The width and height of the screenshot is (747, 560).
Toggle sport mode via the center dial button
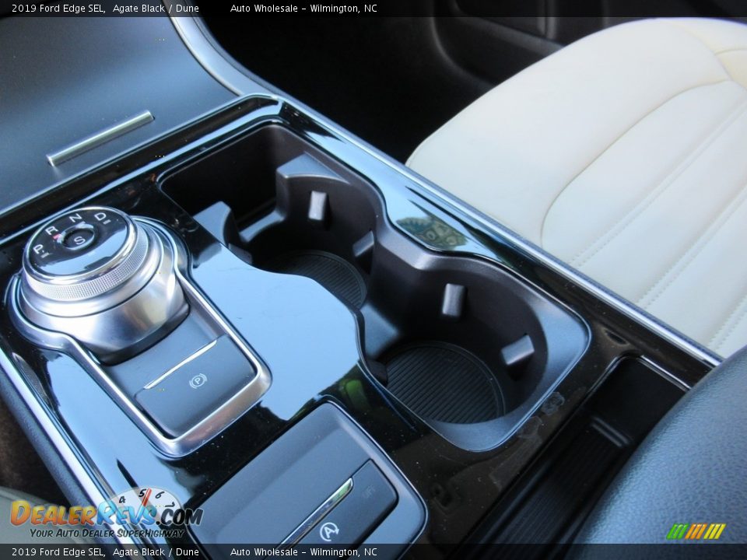click(x=79, y=238)
